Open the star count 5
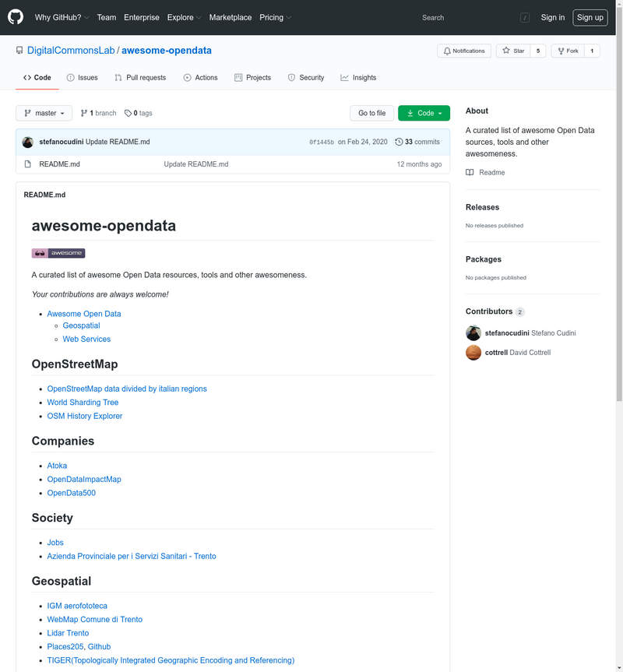Viewport: 623px width, 672px height. pos(538,51)
